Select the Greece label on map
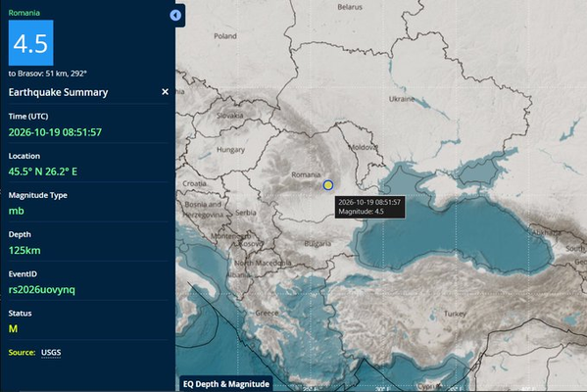This screenshot has height=392, width=587. (x=267, y=313)
